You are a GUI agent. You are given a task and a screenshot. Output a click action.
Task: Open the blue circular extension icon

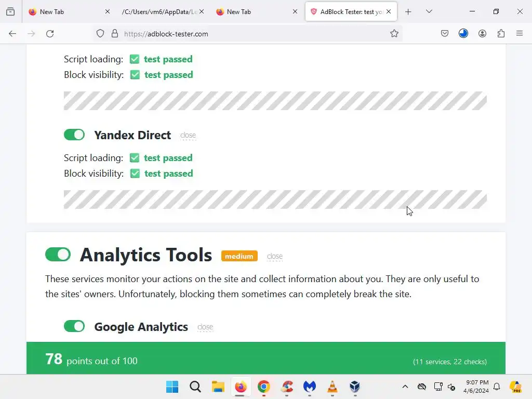coord(463,33)
